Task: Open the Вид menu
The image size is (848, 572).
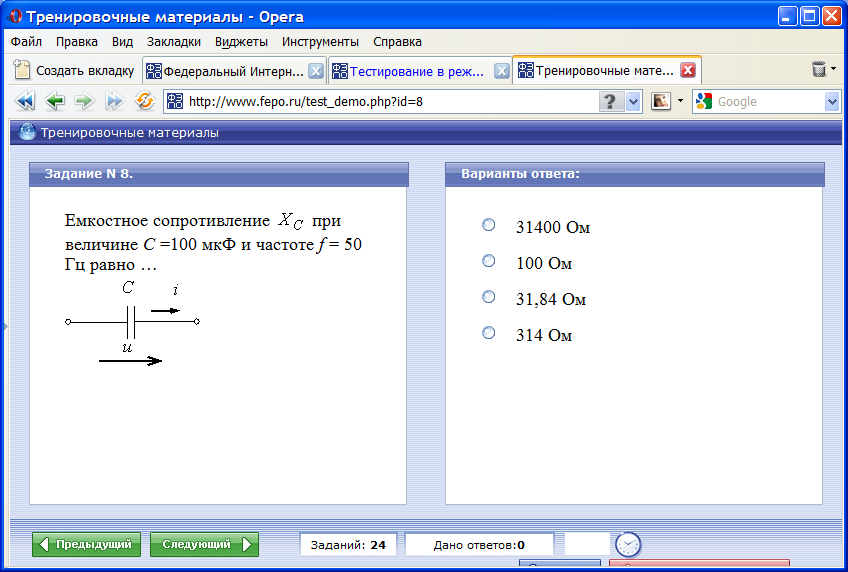Action: (122, 42)
